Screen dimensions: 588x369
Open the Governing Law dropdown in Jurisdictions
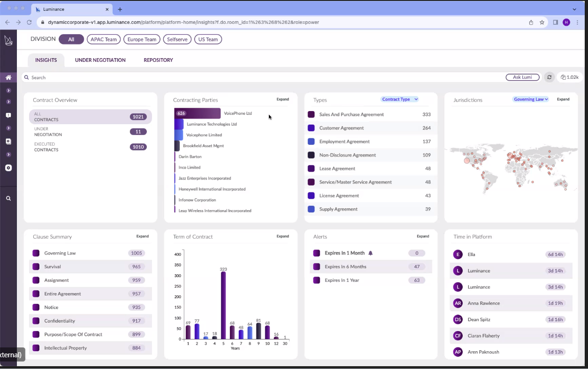(531, 99)
